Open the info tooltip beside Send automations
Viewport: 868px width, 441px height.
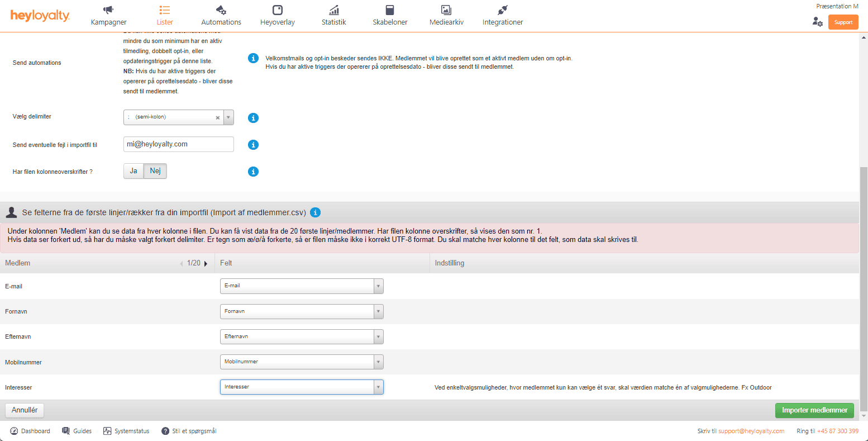pos(253,58)
